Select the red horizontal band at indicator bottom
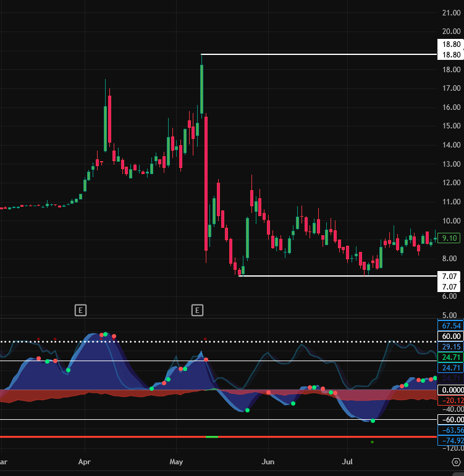Image resolution: width=464 pixels, height=476 pixels. pos(218,437)
